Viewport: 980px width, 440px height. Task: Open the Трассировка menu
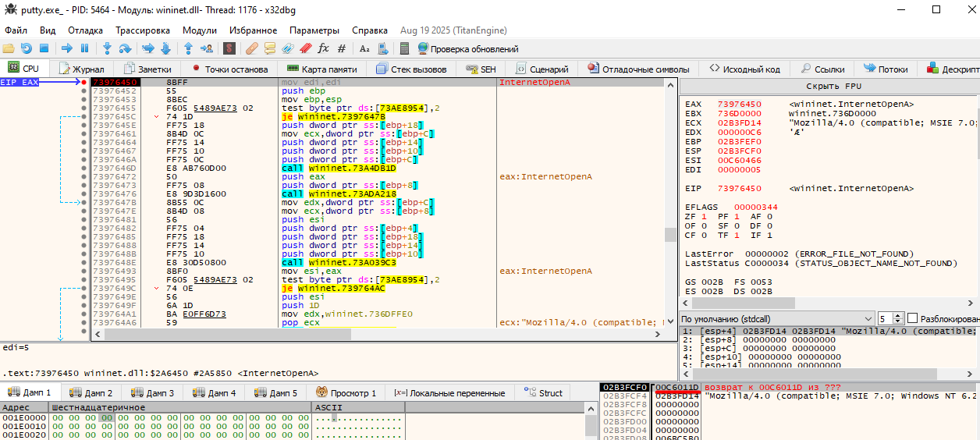coord(143,30)
